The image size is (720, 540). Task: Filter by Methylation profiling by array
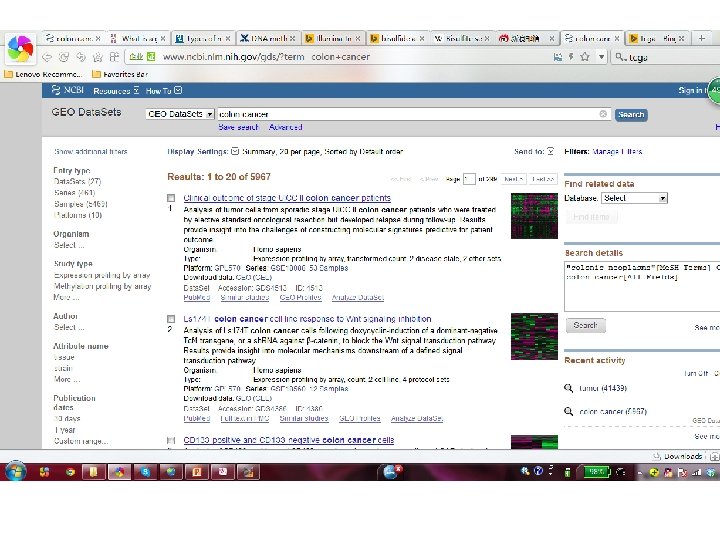102,286
